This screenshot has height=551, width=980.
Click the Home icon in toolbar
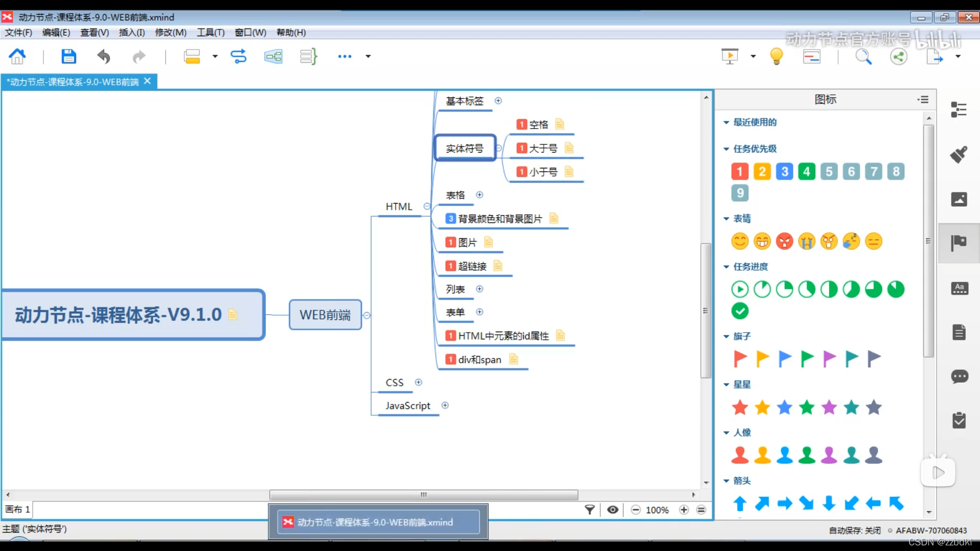click(x=17, y=56)
